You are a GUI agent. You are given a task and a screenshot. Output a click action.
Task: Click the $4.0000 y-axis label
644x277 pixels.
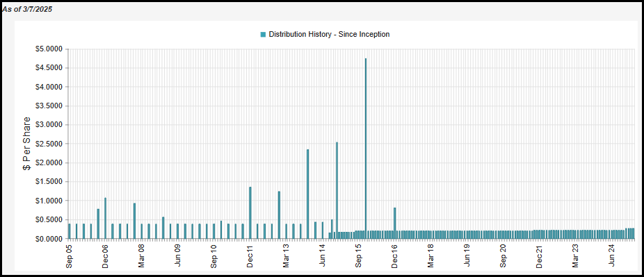[x=49, y=87]
